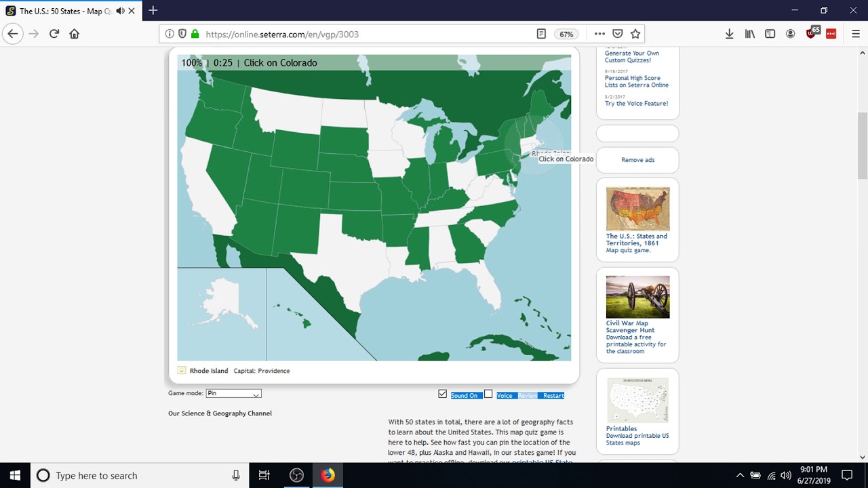
Task: Click the Review button
Action: click(x=528, y=396)
